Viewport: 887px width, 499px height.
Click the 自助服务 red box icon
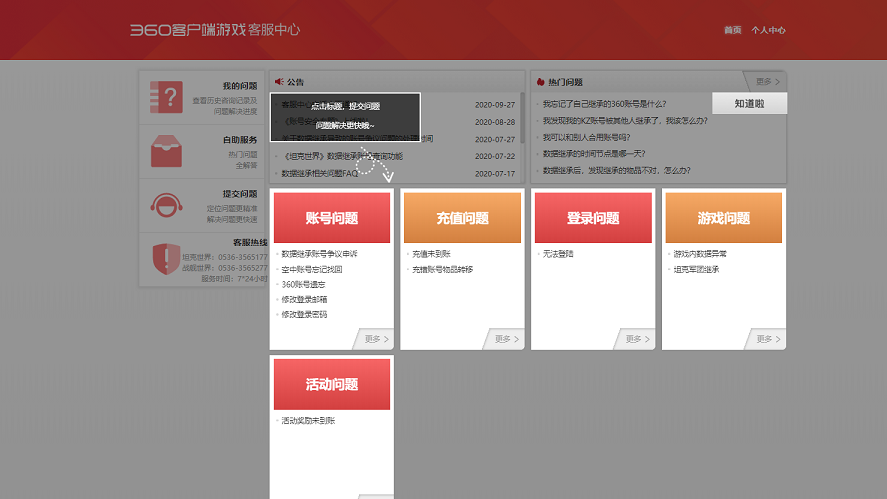tap(166, 151)
